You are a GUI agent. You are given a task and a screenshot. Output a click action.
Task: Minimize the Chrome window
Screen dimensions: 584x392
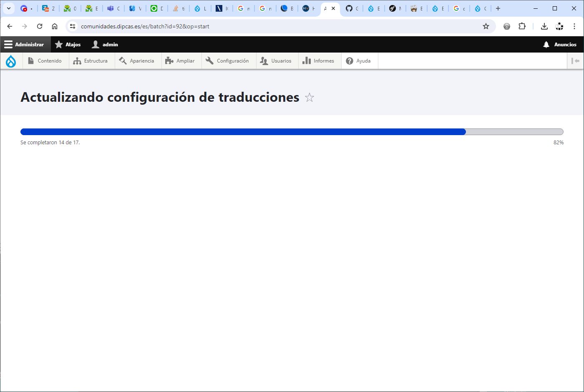tap(536, 8)
